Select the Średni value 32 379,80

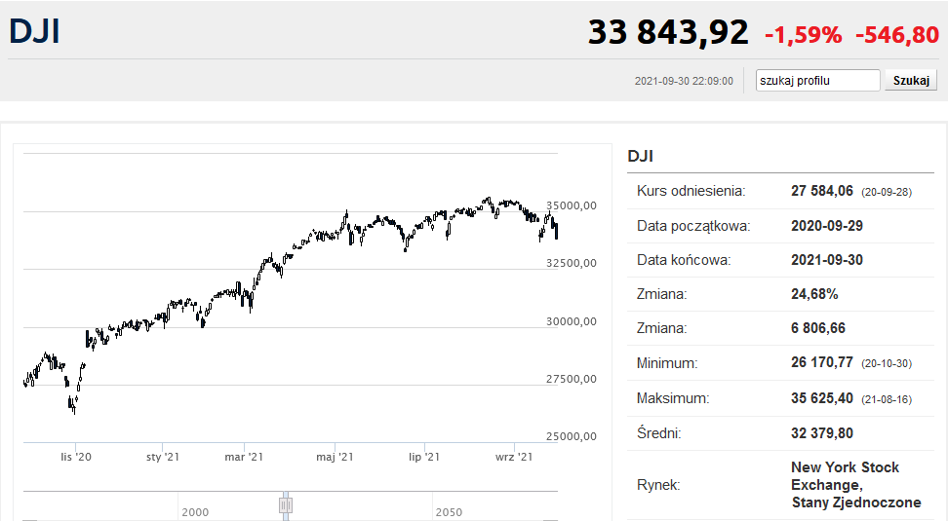822,433
